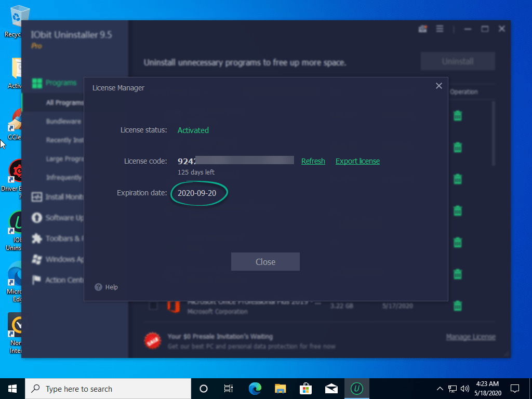Click the Refresh license link
Viewport: 532px width, 399px height.
click(x=313, y=161)
